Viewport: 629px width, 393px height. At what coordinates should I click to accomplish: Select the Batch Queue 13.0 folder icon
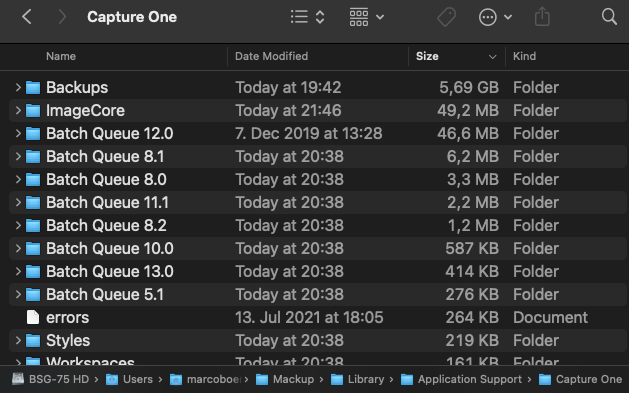tap(33, 271)
